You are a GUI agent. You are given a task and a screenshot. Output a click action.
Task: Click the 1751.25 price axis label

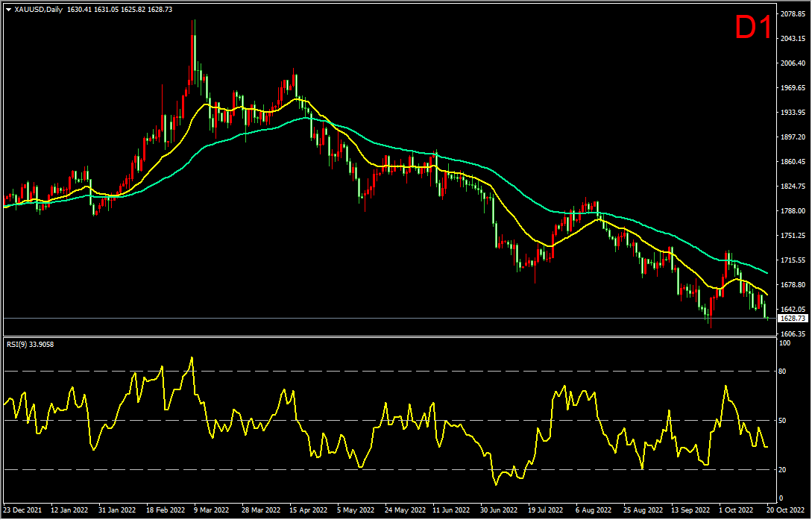[x=793, y=235]
